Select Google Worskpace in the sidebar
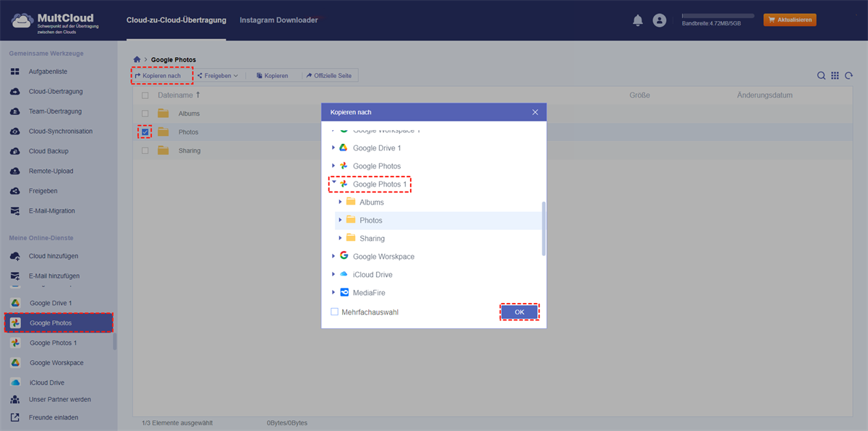Screen dimensions: 868x431 point(56,363)
